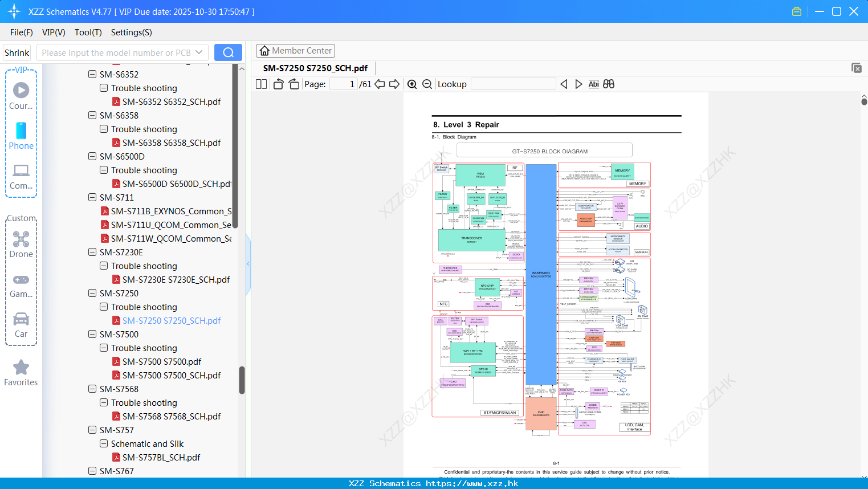Open the Settings(S) menu
The height and width of the screenshot is (489, 868).
[x=132, y=32]
